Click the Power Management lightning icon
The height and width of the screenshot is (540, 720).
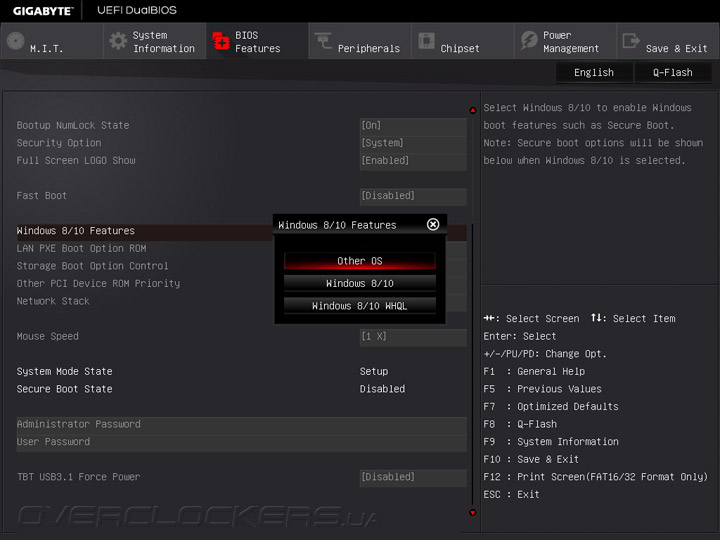click(529, 41)
